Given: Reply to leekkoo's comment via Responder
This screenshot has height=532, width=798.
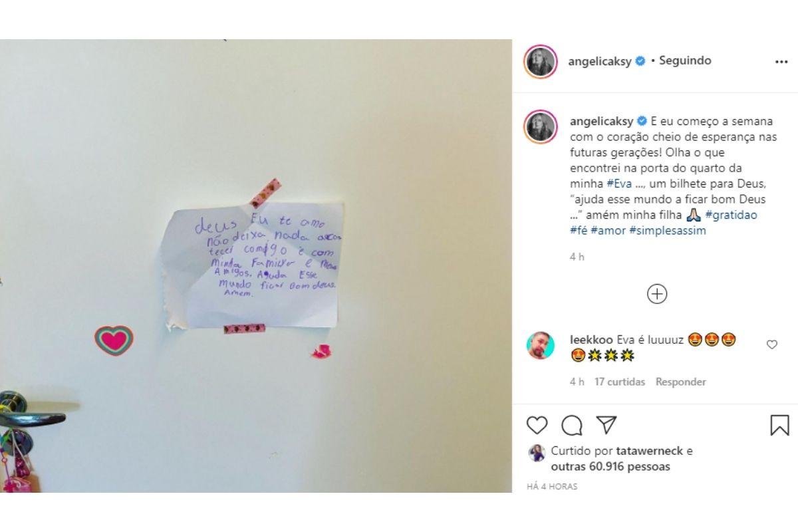Looking at the screenshot, I should tap(681, 382).
